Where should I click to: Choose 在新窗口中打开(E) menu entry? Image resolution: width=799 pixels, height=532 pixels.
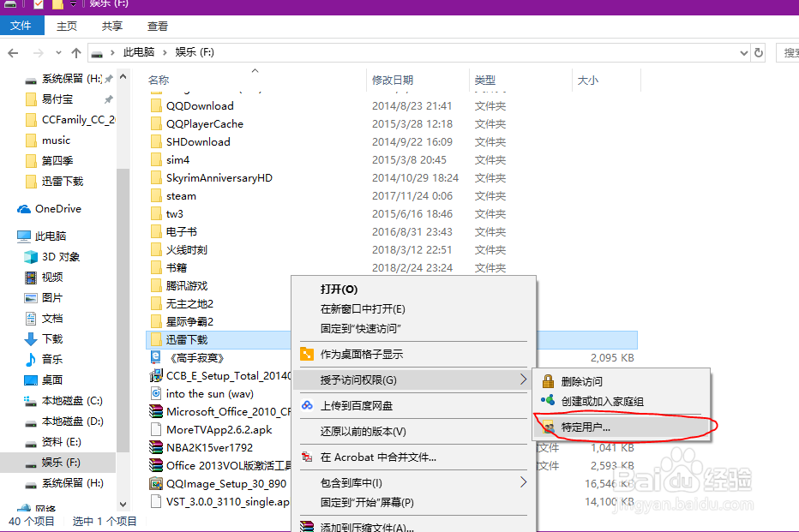pyautogui.click(x=363, y=309)
